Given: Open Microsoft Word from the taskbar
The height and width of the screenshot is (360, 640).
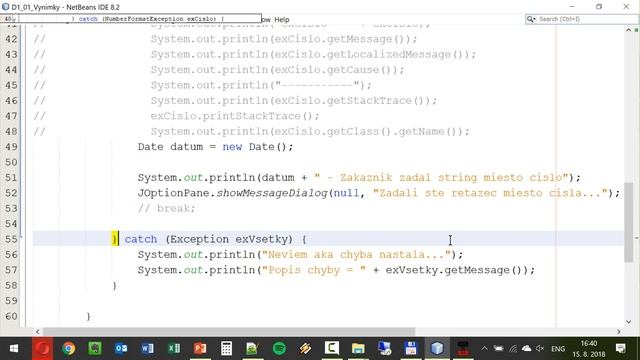Looking at the screenshot, I should pos(147,349).
